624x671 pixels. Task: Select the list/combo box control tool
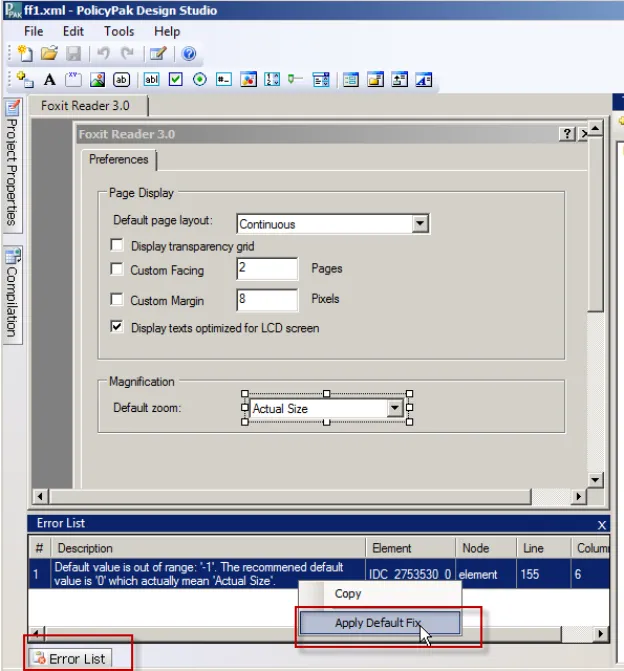(x=321, y=80)
